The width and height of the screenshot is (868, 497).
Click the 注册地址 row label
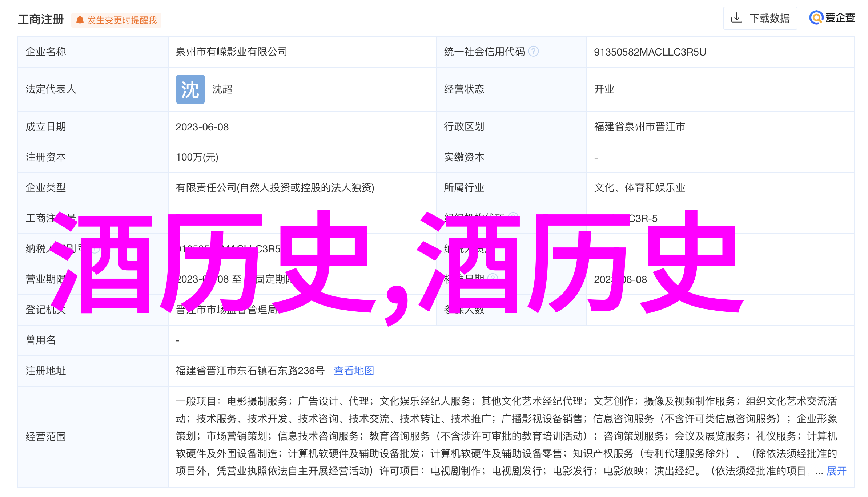click(46, 371)
